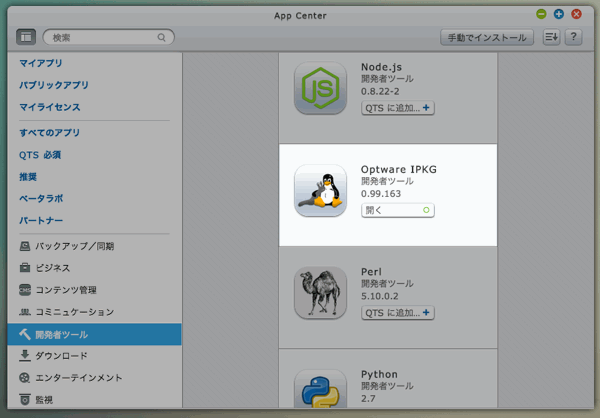The image size is (600, 418).
Task: Select パブリックアプリ in the sidebar
Action: 54,85
